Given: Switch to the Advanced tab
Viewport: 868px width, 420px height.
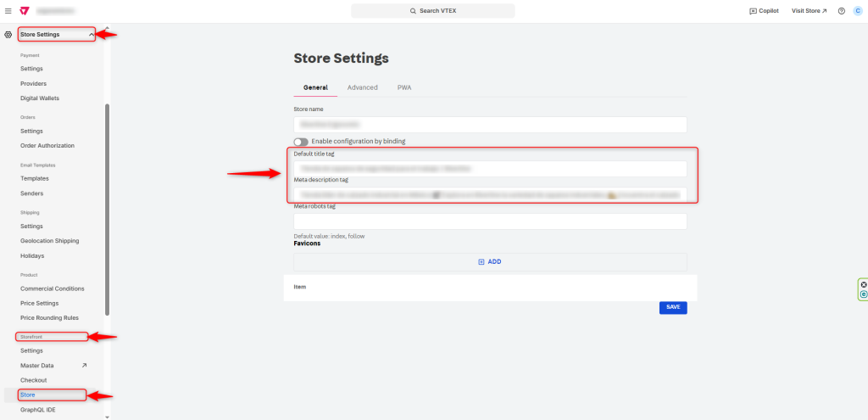Looking at the screenshot, I should click(362, 87).
